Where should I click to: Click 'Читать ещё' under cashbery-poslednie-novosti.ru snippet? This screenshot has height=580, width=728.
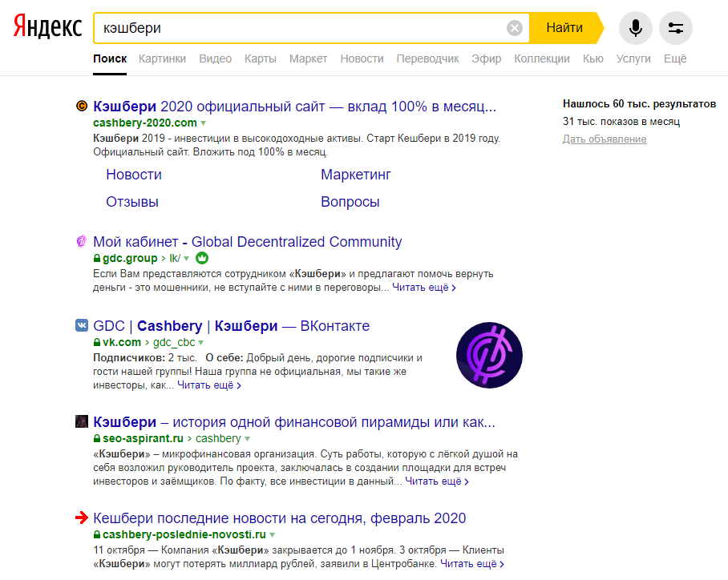(472, 564)
